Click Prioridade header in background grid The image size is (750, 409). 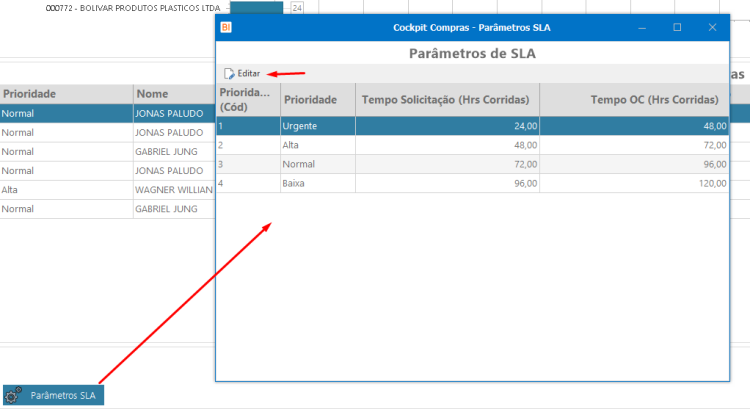click(66, 94)
